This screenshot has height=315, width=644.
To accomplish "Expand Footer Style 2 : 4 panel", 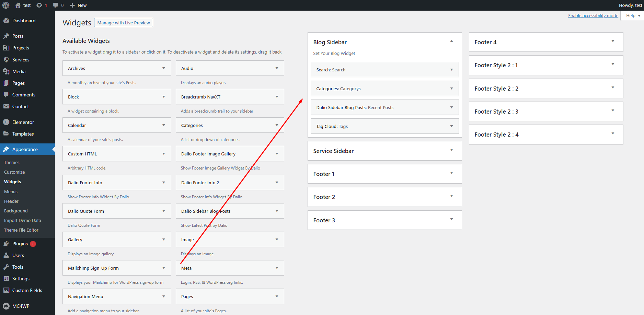I will coord(613,133).
